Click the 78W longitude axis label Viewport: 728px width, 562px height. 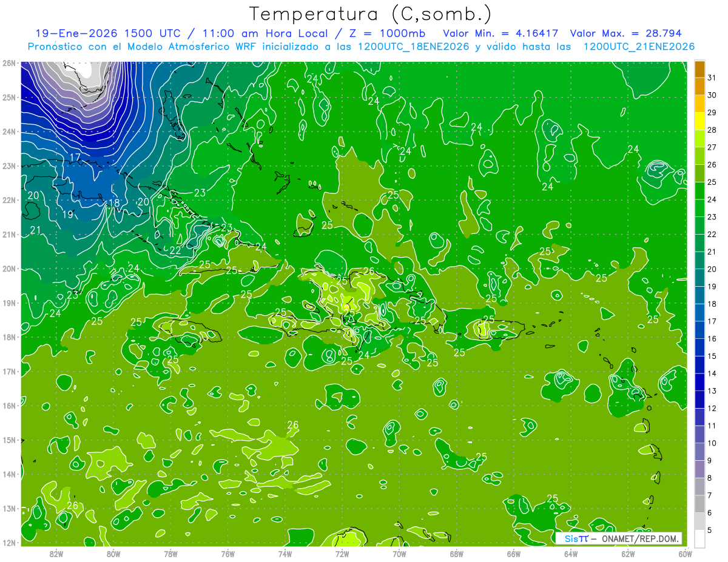(170, 554)
